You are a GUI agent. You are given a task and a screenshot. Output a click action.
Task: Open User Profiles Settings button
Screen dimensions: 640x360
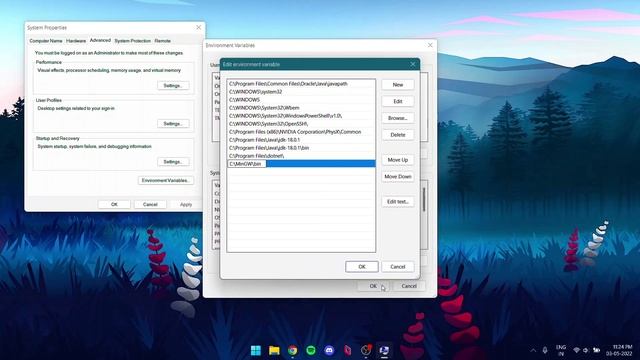(173, 124)
